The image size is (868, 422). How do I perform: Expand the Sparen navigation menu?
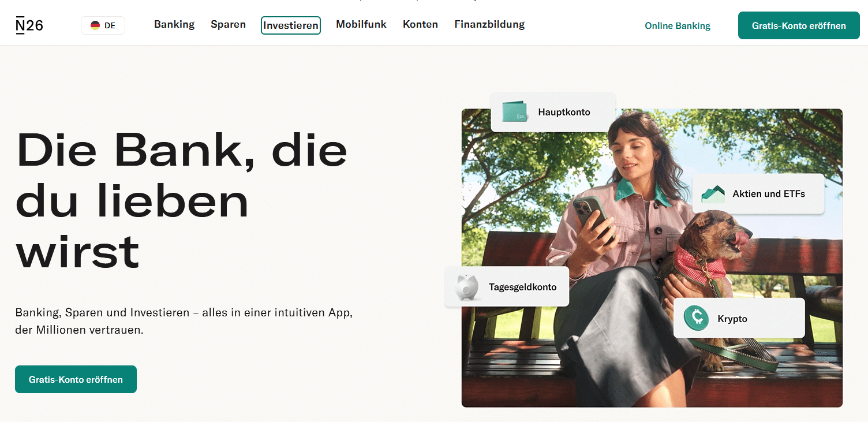(229, 25)
